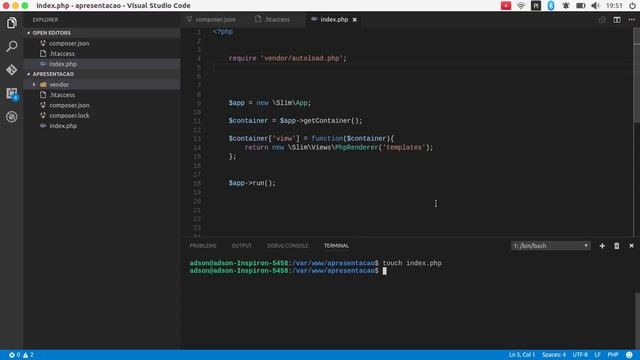
Task: Open .htaccess in the APRESENTACAO tree
Action: pos(102,95)
